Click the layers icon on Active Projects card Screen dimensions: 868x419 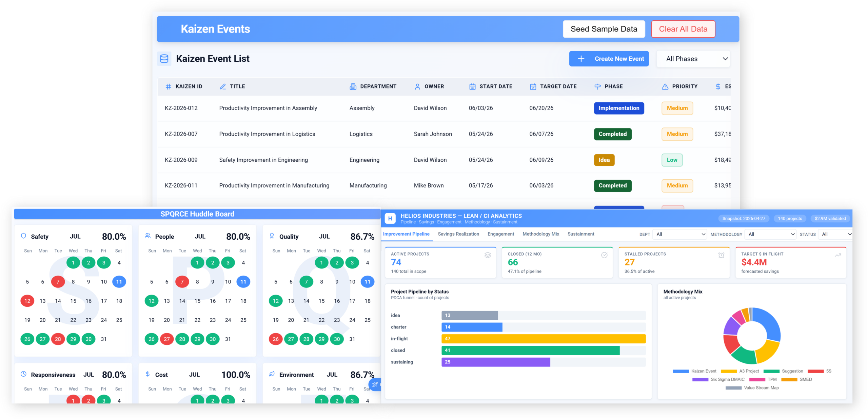488,255
